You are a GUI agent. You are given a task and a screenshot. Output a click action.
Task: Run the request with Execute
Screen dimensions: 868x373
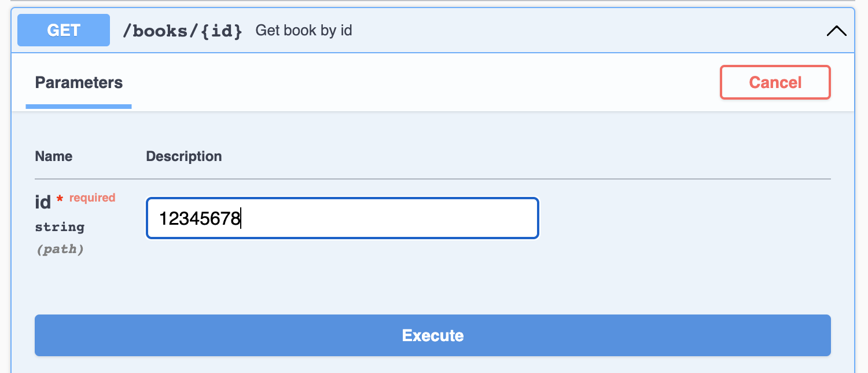point(433,335)
